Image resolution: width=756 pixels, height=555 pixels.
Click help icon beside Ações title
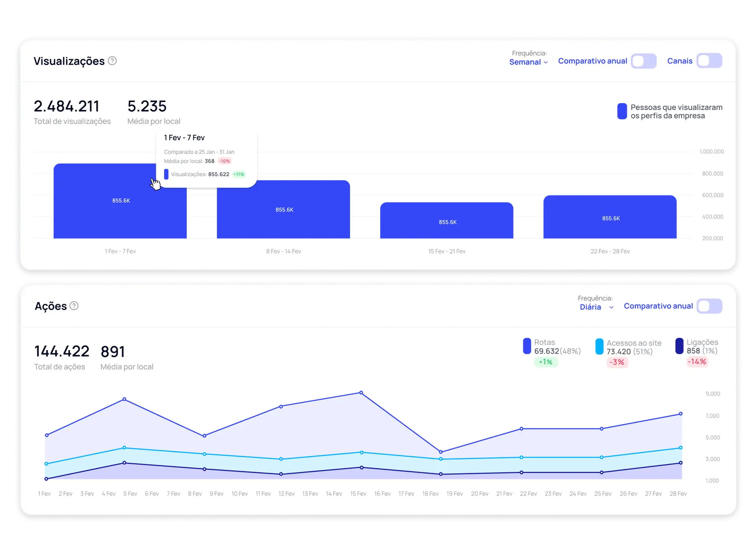pyautogui.click(x=74, y=306)
